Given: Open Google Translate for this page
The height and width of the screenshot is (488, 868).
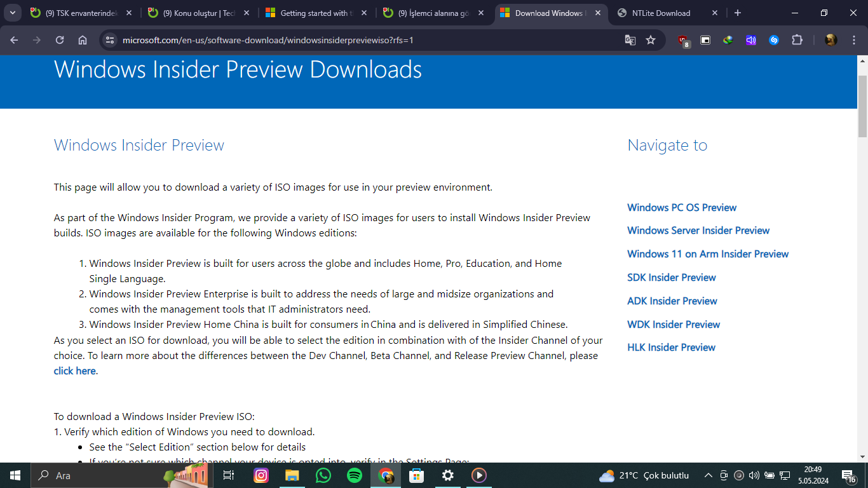Looking at the screenshot, I should 630,40.
